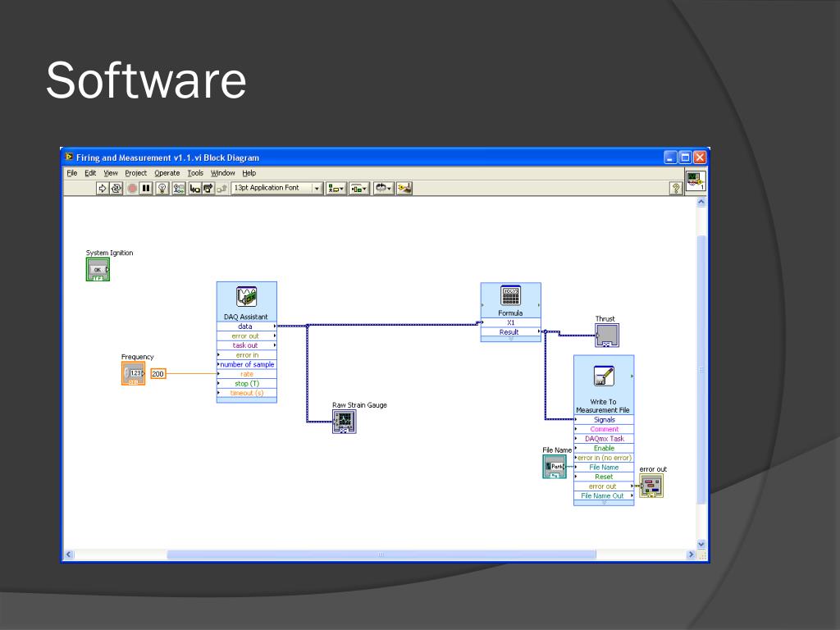This screenshot has height=630, width=840.
Task: Click the Run arrow button
Action: coord(102,188)
